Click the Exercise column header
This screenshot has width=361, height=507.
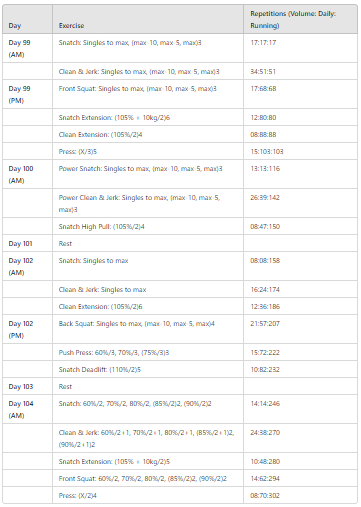[x=148, y=19]
